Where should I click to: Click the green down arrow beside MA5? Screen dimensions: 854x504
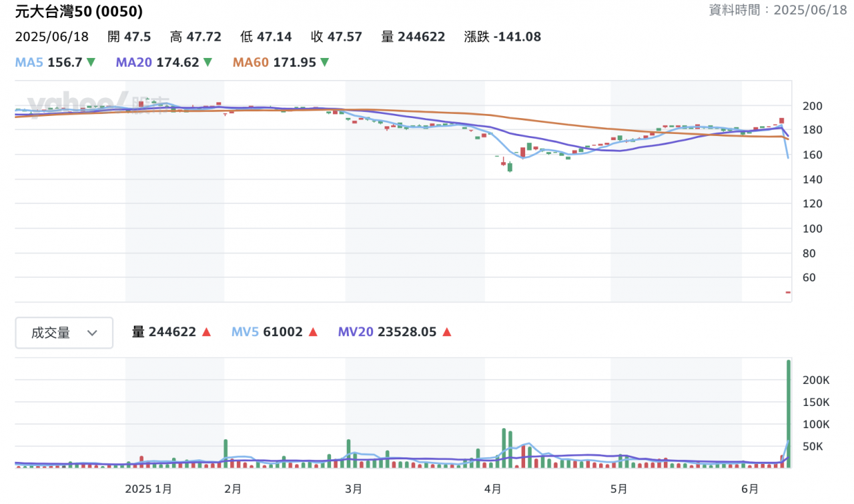coord(91,63)
